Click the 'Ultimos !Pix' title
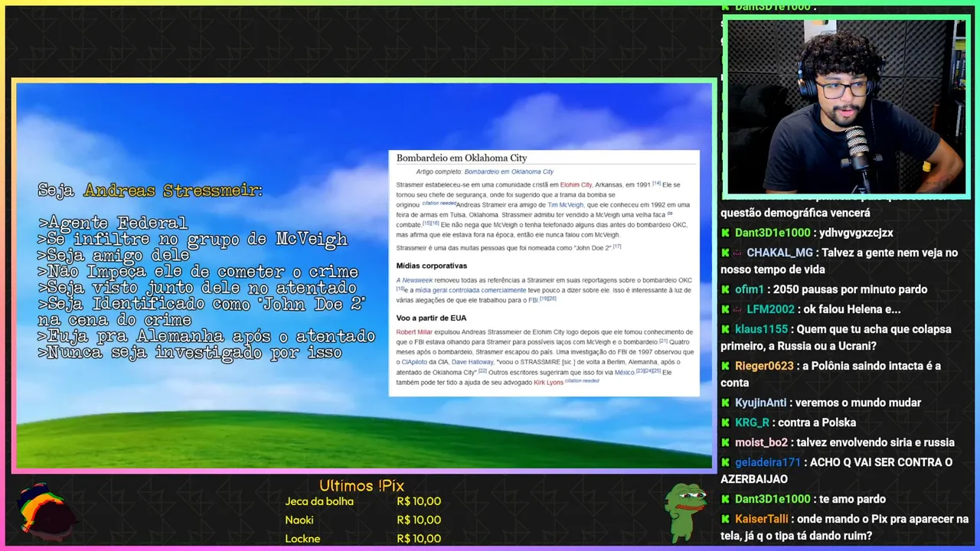 (361, 486)
